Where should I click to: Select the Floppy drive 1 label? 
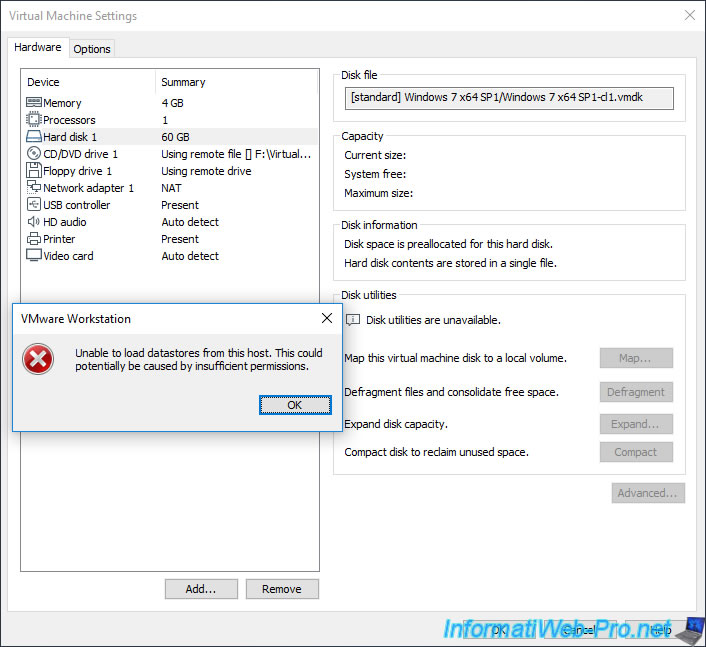pos(77,171)
